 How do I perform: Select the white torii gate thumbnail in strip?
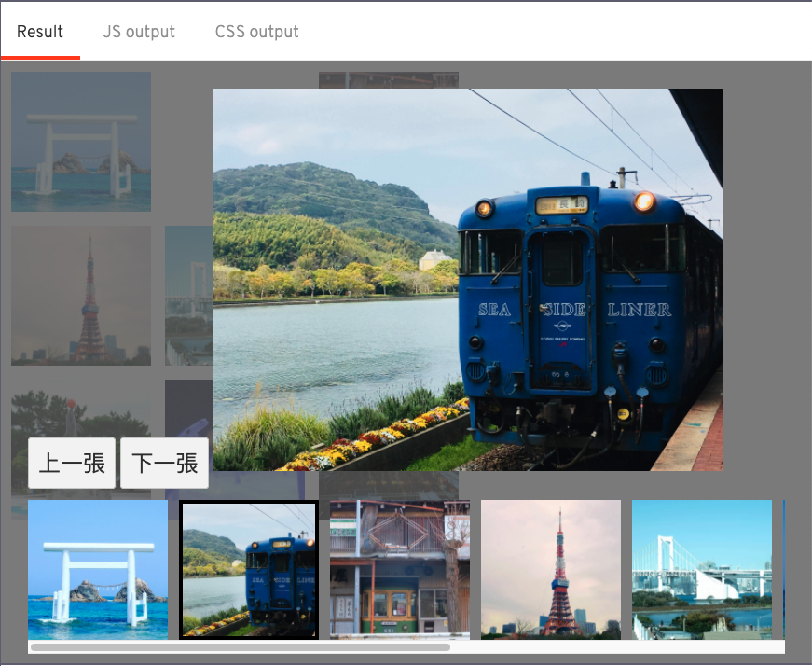(98, 570)
